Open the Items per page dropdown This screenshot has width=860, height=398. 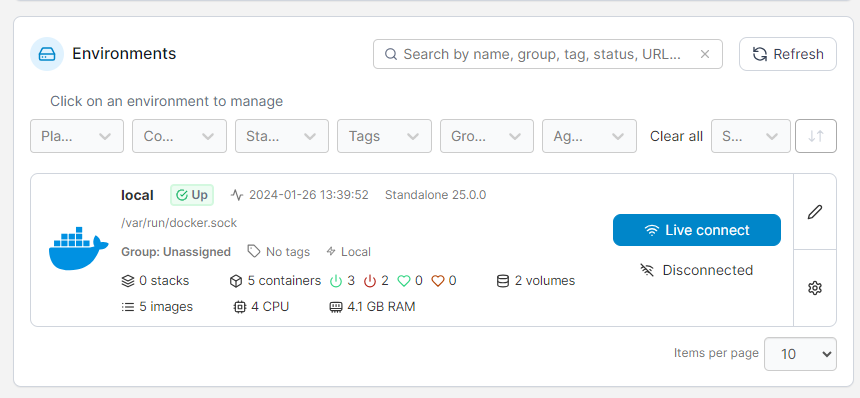[x=800, y=354]
